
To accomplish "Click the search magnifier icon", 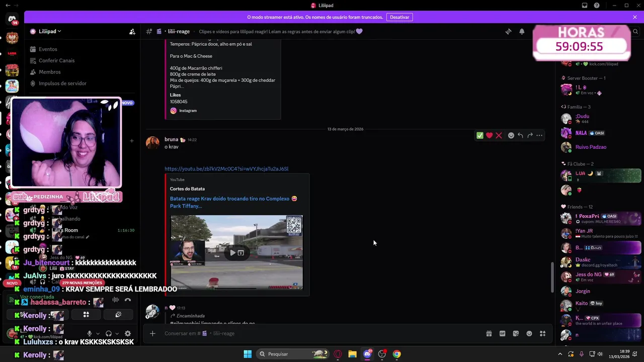I will click(x=636, y=31).
